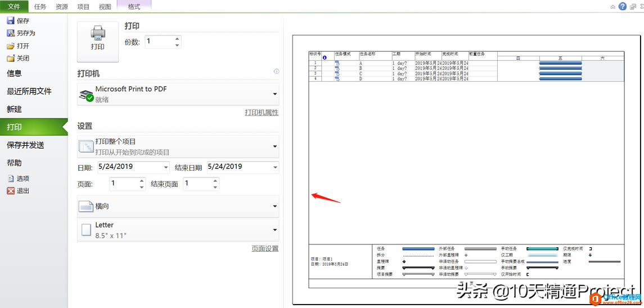The width and height of the screenshot is (644, 308).
Task: Click the Save As icon
Action: [11, 33]
